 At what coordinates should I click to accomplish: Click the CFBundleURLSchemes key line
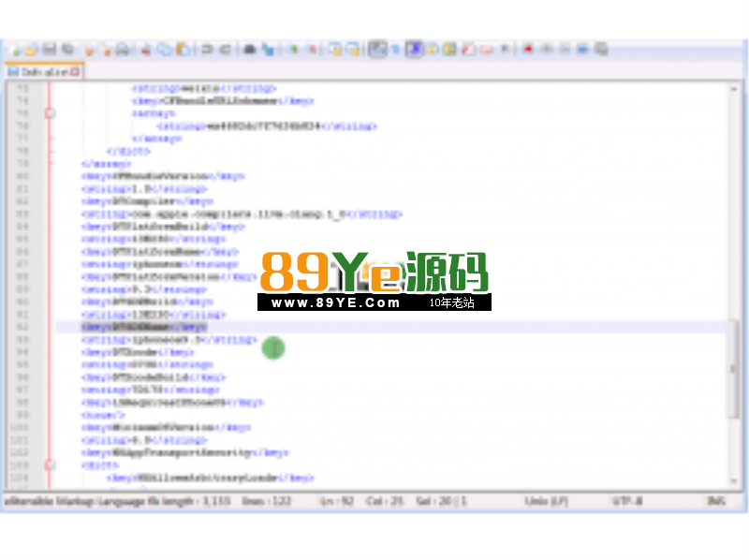(223, 101)
